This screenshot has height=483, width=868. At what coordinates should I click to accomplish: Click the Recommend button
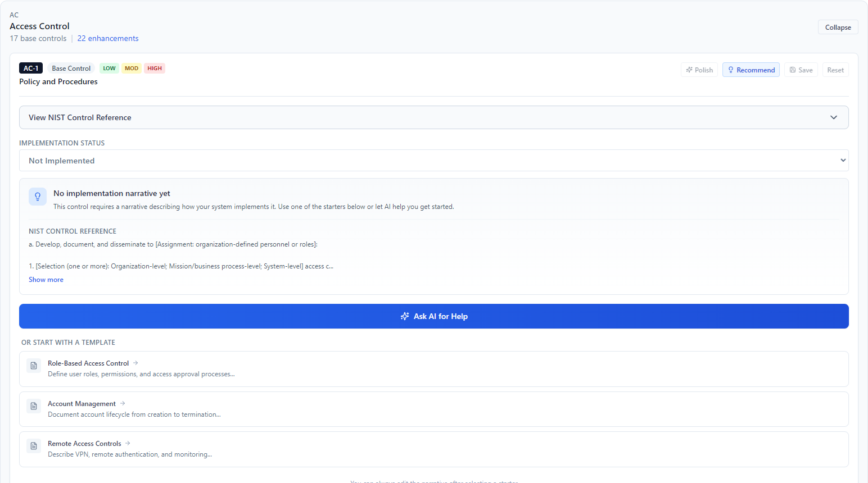(x=751, y=70)
